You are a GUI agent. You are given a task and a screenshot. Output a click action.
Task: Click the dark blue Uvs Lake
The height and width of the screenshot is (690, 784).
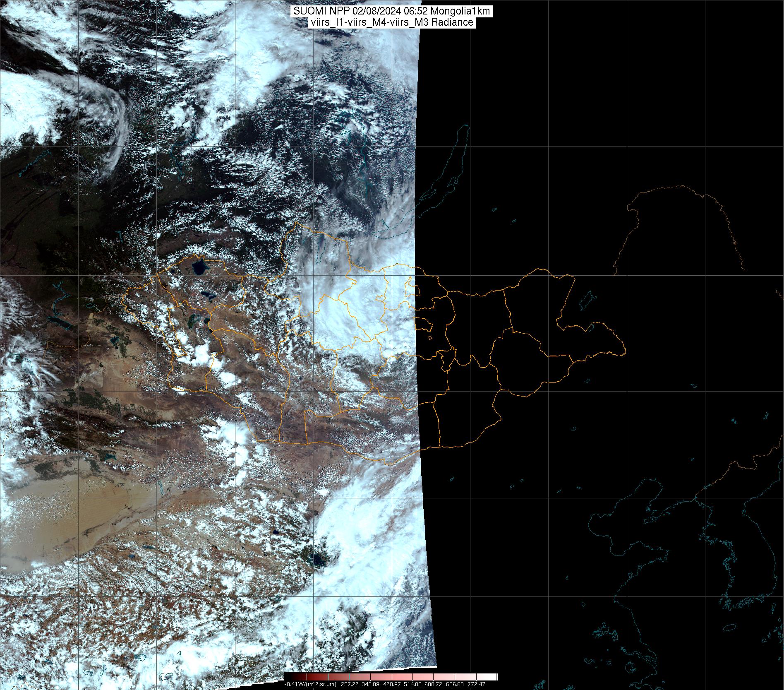coord(198,267)
